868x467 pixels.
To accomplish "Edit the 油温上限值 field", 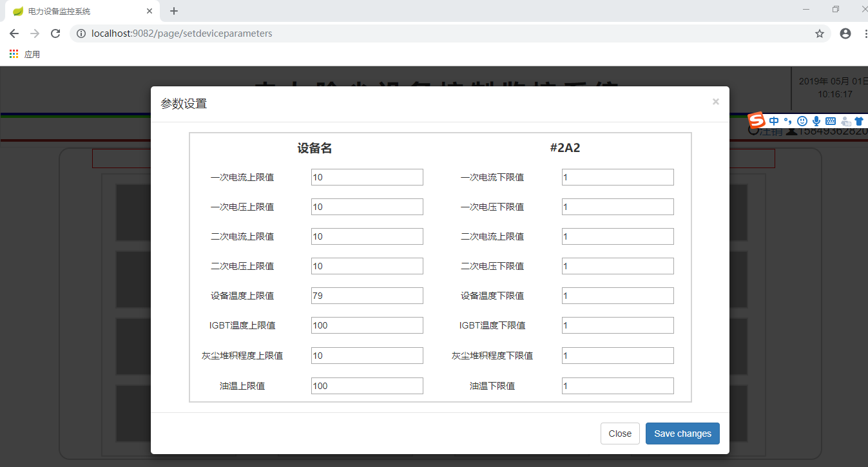I will tap(367, 386).
